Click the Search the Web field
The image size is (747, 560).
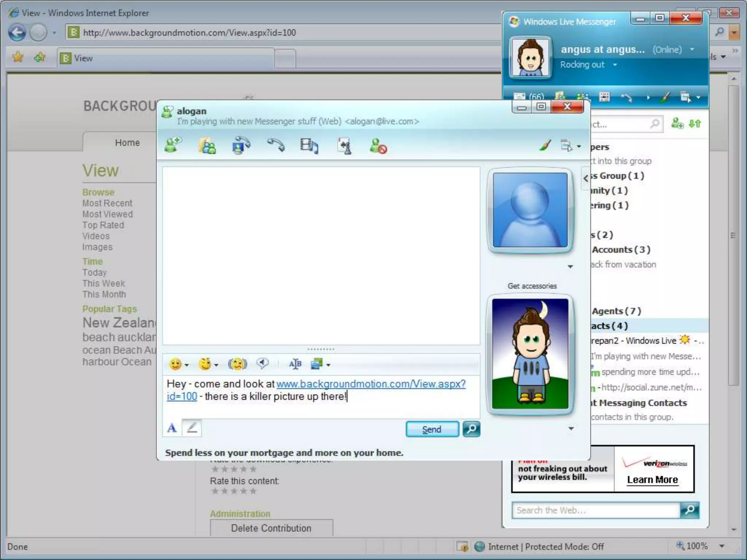click(596, 510)
